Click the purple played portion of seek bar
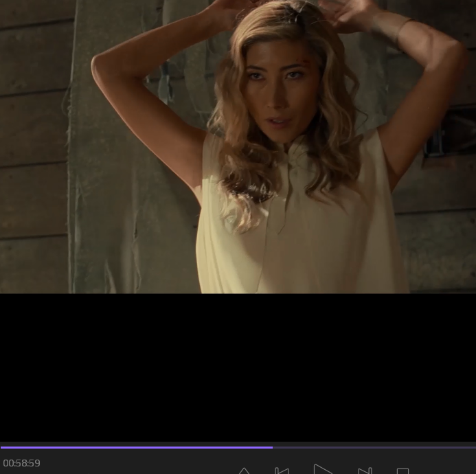 [137, 447]
